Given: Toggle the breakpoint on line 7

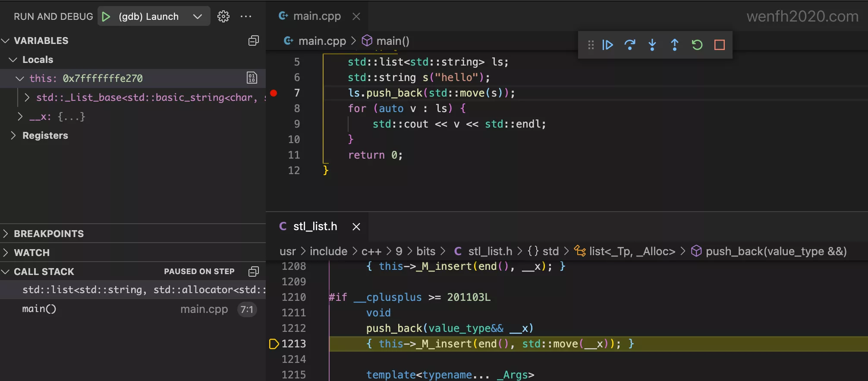Looking at the screenshot, I should pos(274,93).
